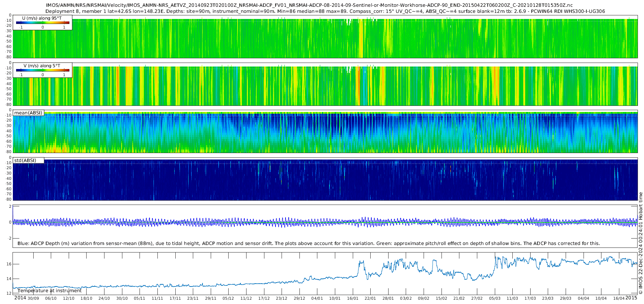This screenshot has height=304, width=644.
Task: Click the blue ADCP depth description text
Action: (x=308, y=243)
